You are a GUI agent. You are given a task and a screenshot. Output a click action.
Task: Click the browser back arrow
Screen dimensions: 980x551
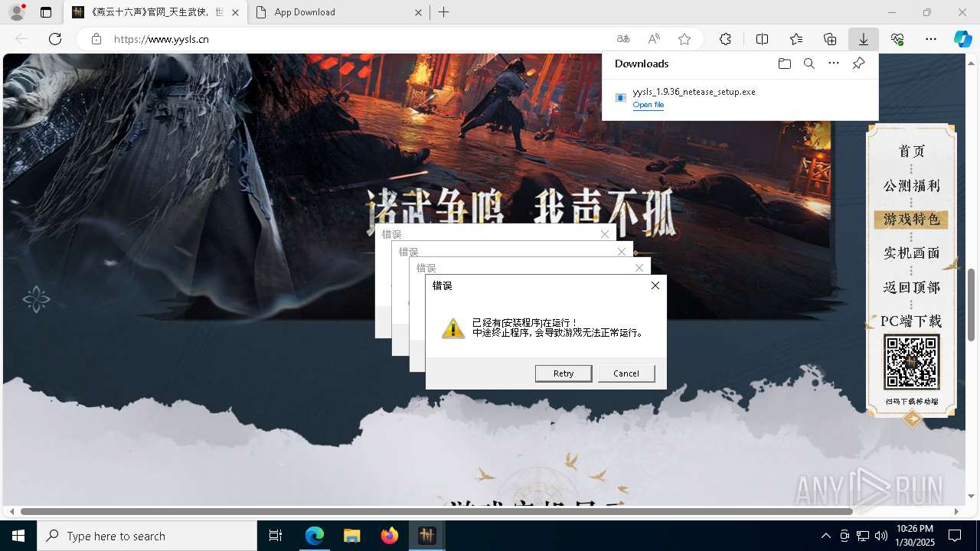point(21,39)
